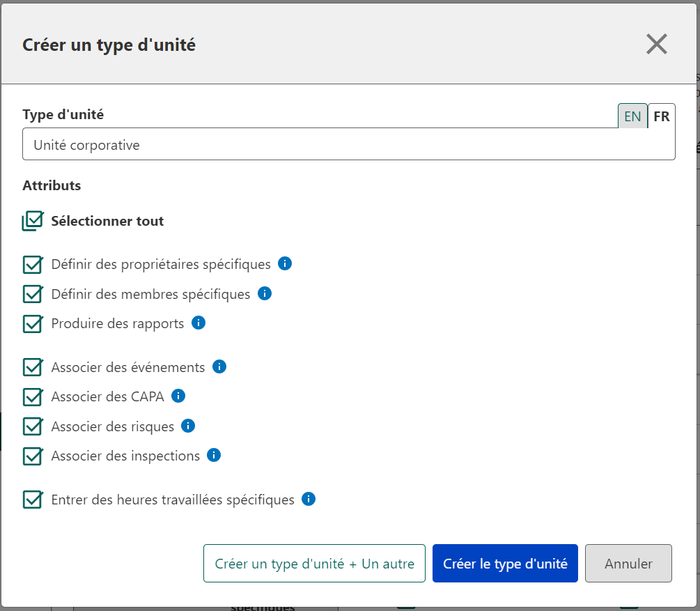The height and width of the screenshot is (611, 700).
Task: Toggle Entrer des heures travaillées spécifiques checkbox
Action: [x=33, y=500]
